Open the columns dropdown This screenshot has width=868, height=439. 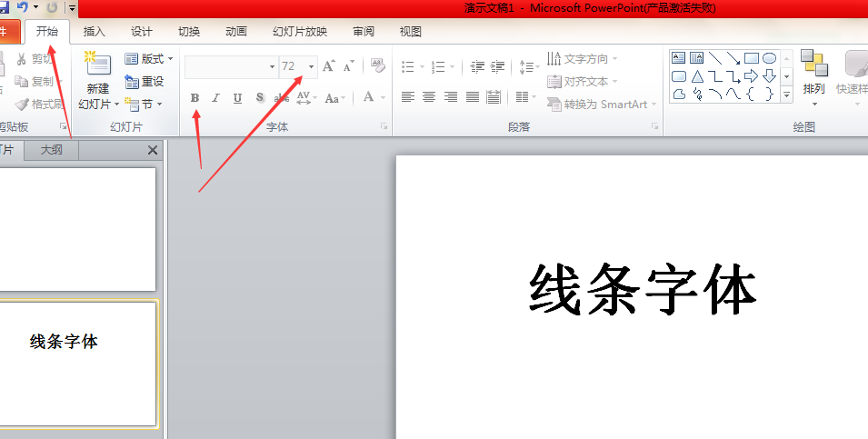pos(525,97)
